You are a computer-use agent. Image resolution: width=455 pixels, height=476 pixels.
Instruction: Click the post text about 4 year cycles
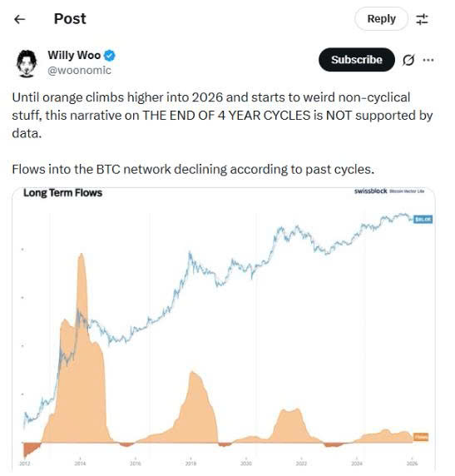pos(222,116)
